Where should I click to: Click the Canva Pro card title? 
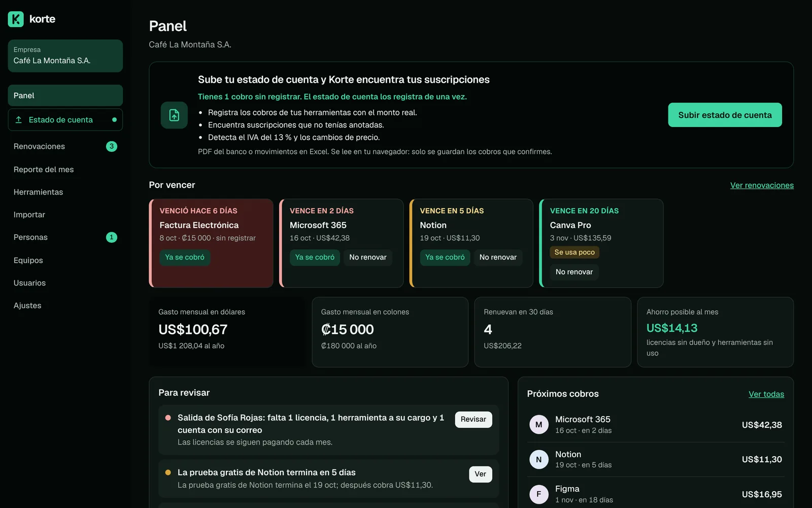(570, 225)
